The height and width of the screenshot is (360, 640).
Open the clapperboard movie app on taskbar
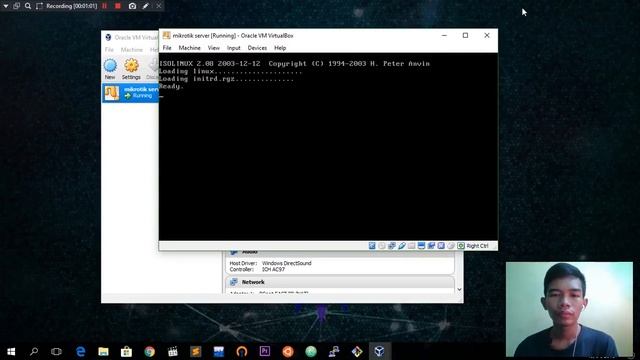pos(173,351)
